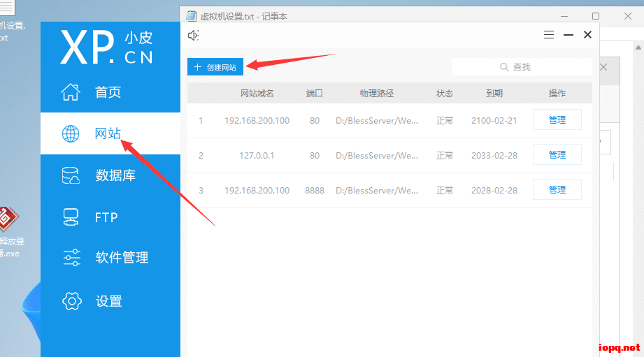This screenshot has height=357, width=644.
Task: Click the speaker announcement icon
Action: click(194, 35)
